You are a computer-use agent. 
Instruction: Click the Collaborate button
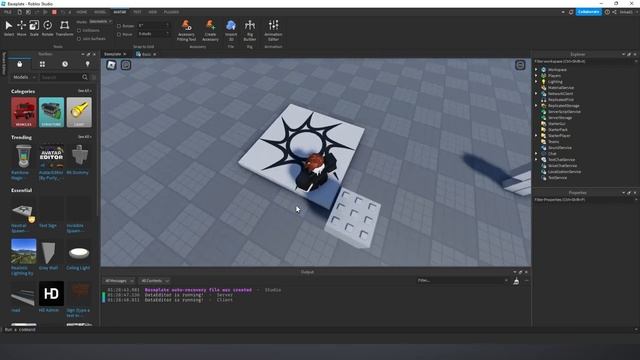589,12
